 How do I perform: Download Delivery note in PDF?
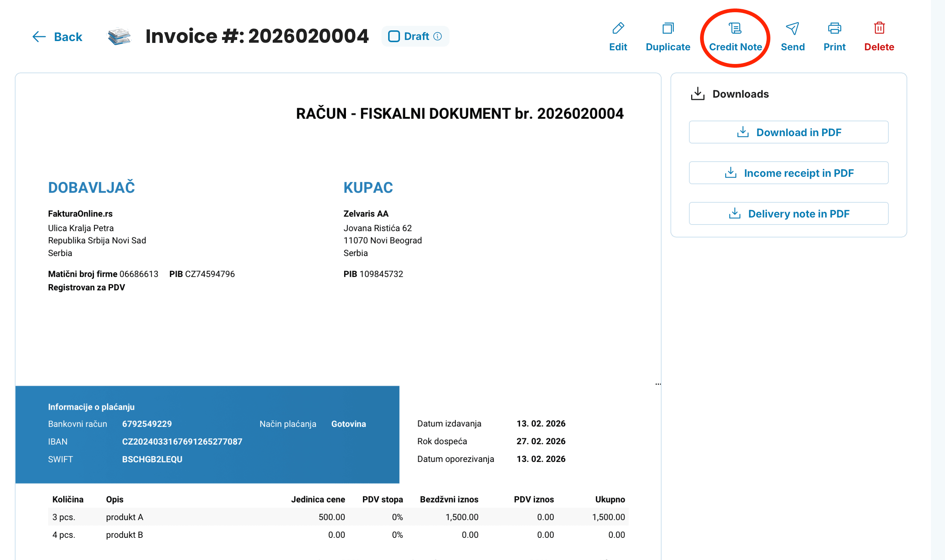[x=788, y=213]
